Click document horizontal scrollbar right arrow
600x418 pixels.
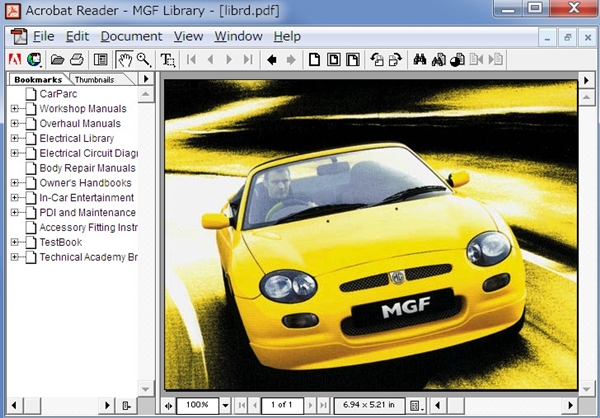571,405
